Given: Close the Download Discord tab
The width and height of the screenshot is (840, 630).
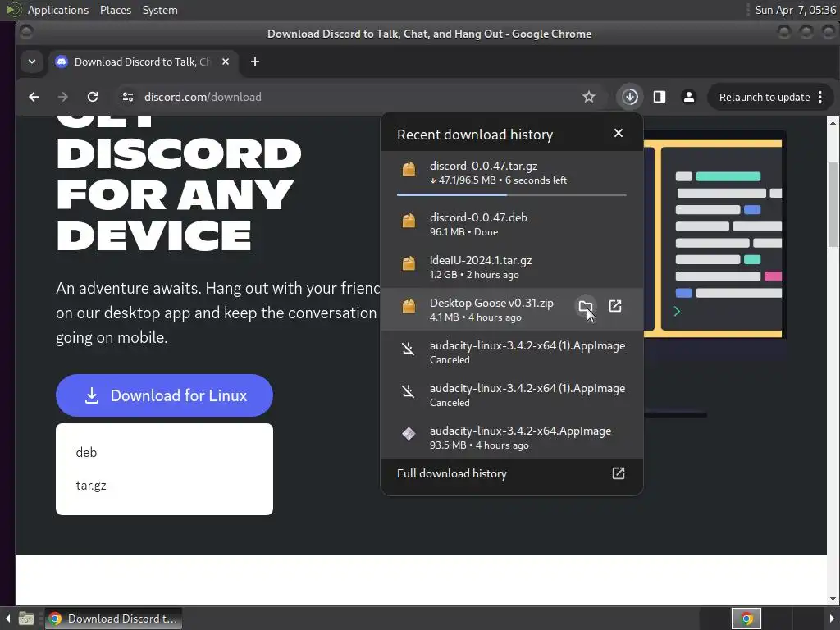Looking at the screenshot, I should [226, 62].
